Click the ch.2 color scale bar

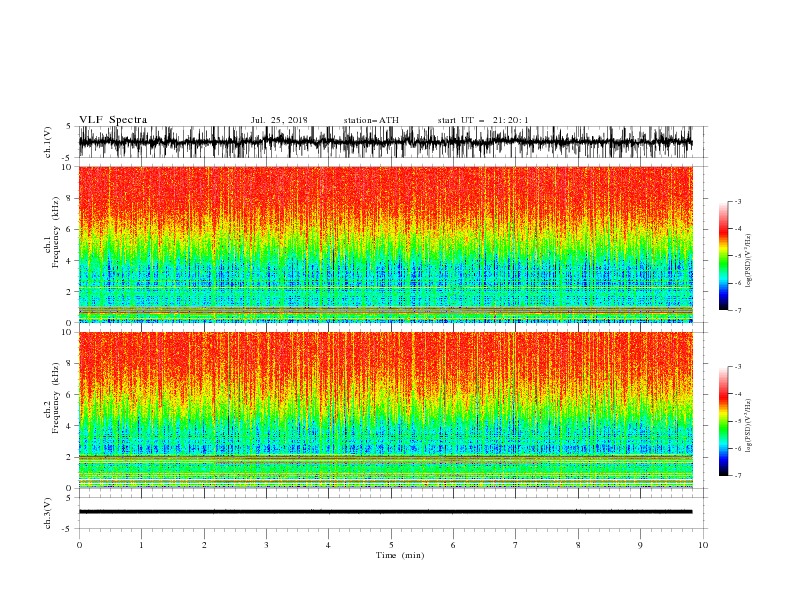723,421
